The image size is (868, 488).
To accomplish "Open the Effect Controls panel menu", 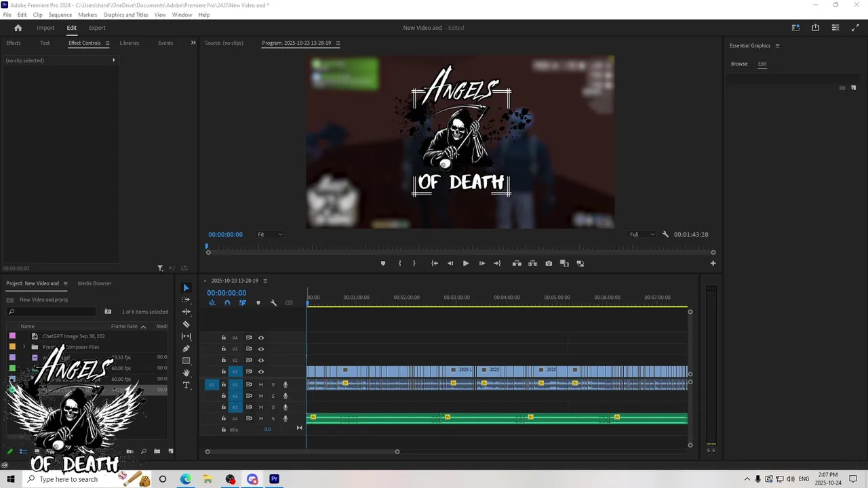I will click(x=107, y=43).
